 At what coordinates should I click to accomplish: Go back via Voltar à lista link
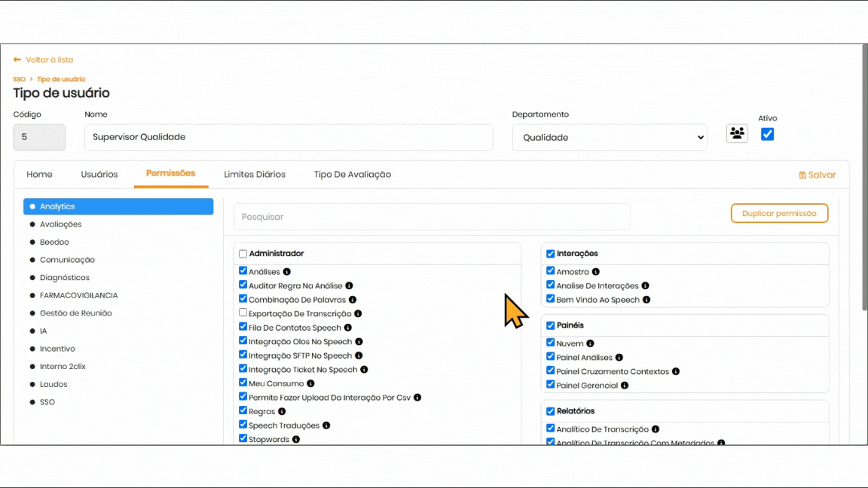44,59
